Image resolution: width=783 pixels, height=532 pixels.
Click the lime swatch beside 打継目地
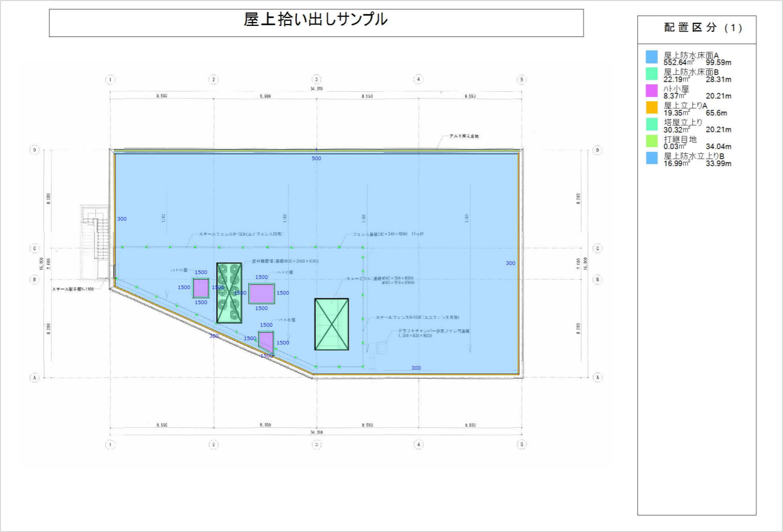pyautogui.click(x=652, y=141)
